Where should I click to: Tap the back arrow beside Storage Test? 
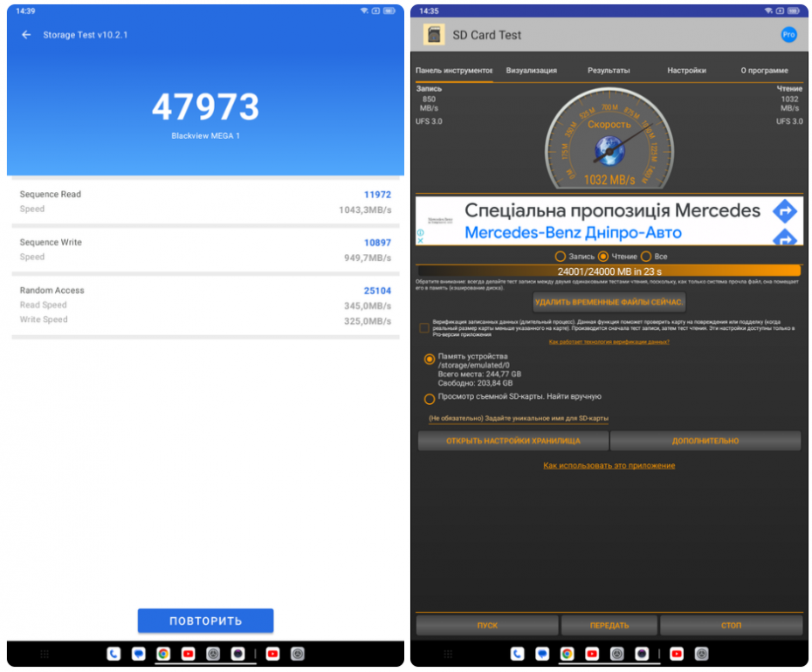tap(26, 35)
